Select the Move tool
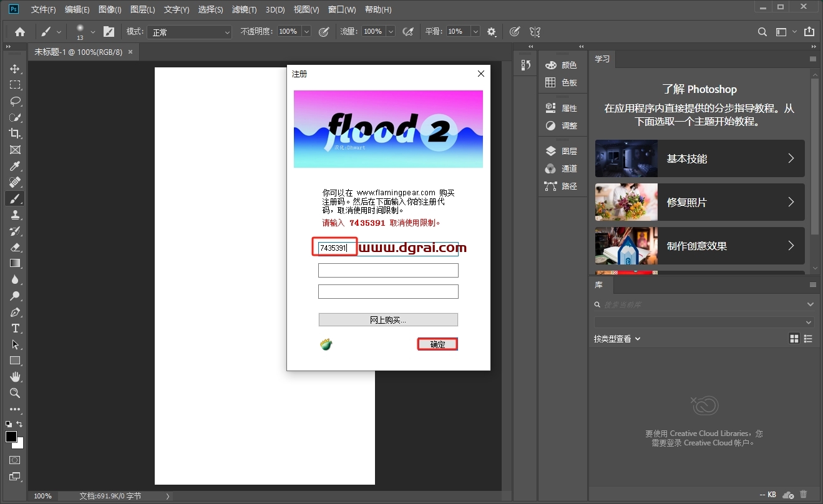This screenshot has height=504, width=823. [15, 69]
